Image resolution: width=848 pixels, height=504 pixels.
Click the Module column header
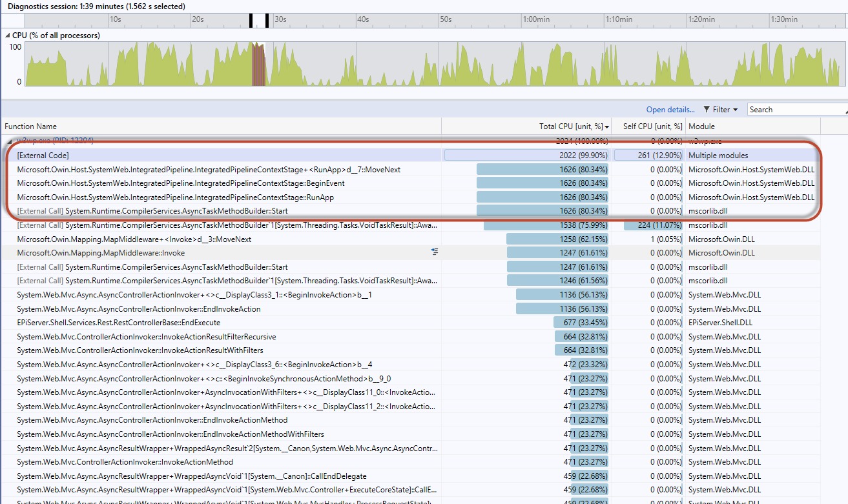click(701, 126)
